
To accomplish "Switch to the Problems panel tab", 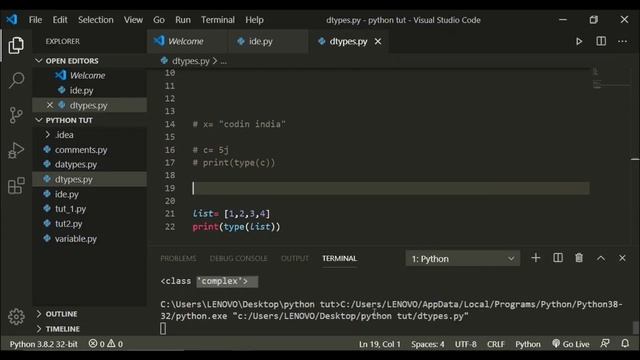I will pyautogui.click(x=178, y=258).
